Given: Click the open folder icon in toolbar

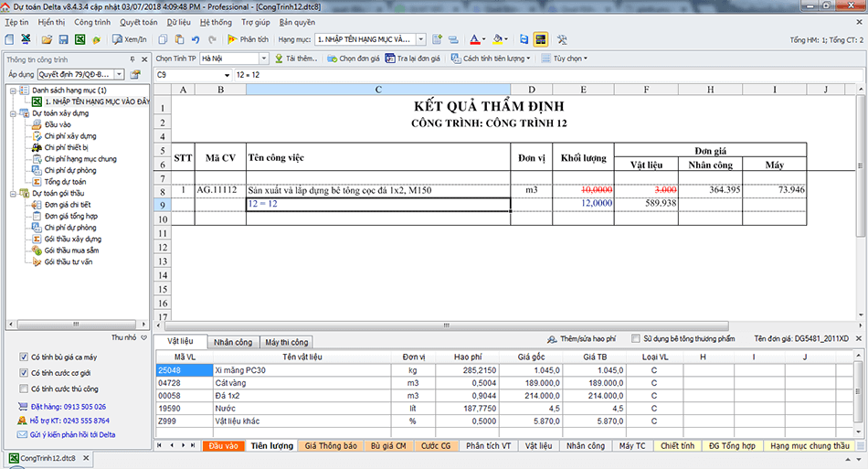Looking at the screenshot, I should tap(46, 40).
